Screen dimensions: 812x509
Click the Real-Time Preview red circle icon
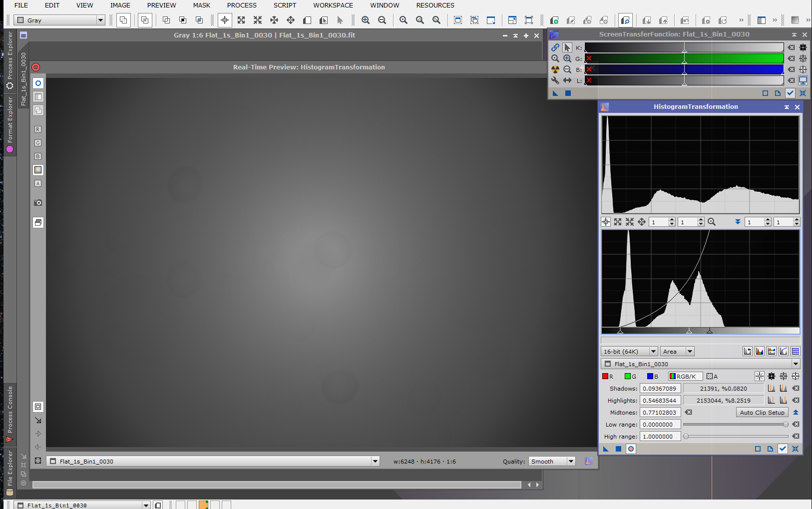(x=36, y=67)
